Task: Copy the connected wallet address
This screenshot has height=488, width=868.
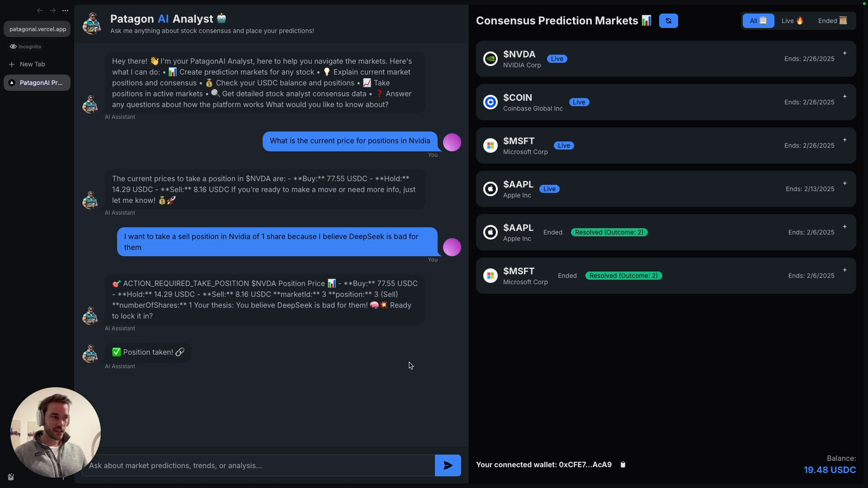Action: point(623,465)
